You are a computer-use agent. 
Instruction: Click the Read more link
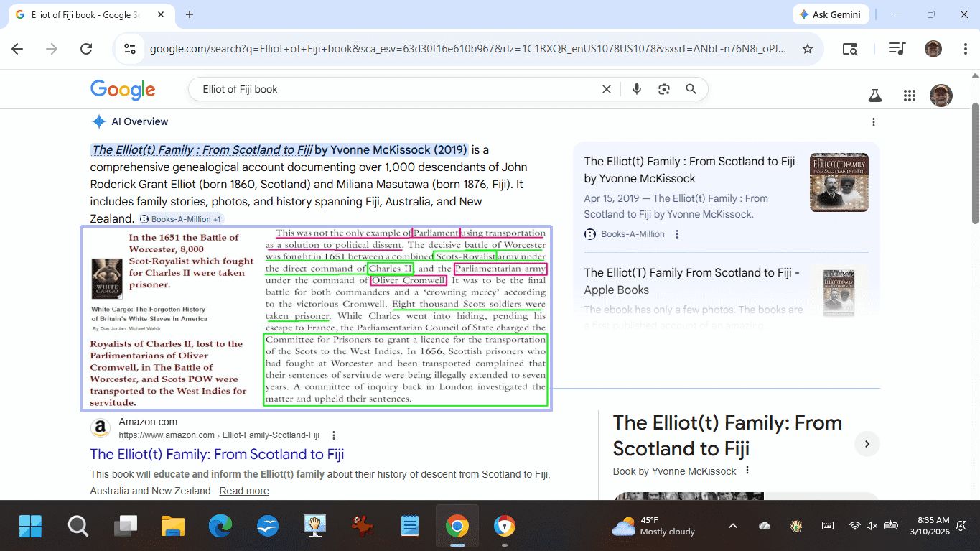click(244, 491)
